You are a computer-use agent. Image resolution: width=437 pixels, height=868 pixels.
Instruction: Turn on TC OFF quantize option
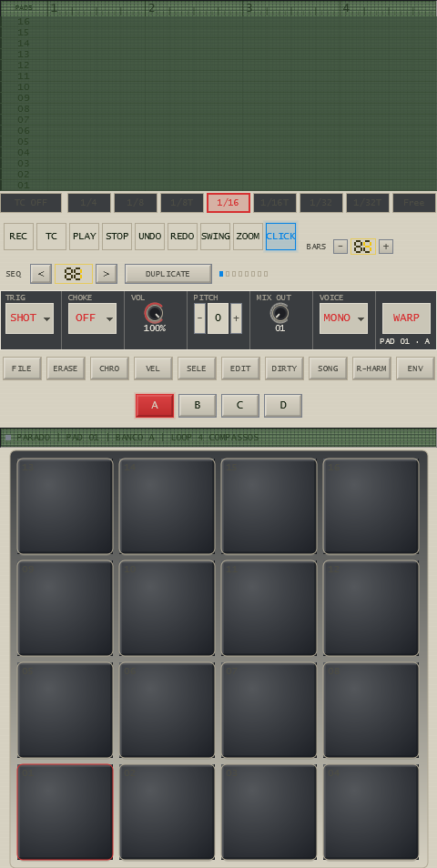point(31,203)
